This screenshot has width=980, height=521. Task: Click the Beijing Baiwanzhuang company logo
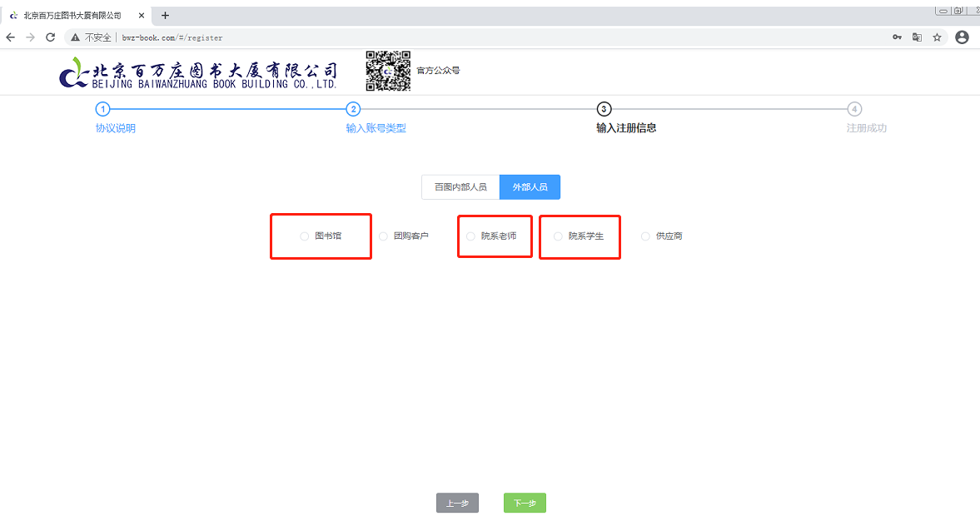pyautogui.click(x=198, y=73)
